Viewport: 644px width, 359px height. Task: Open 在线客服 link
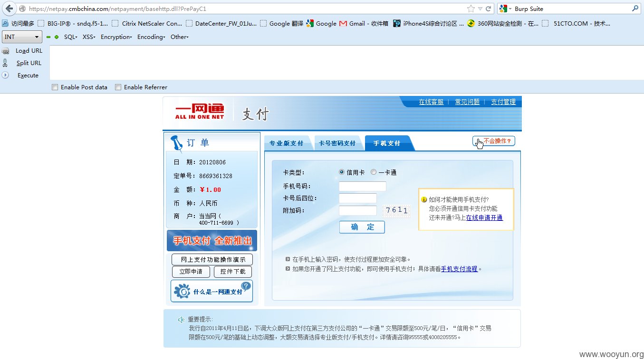tap(431, 102)
